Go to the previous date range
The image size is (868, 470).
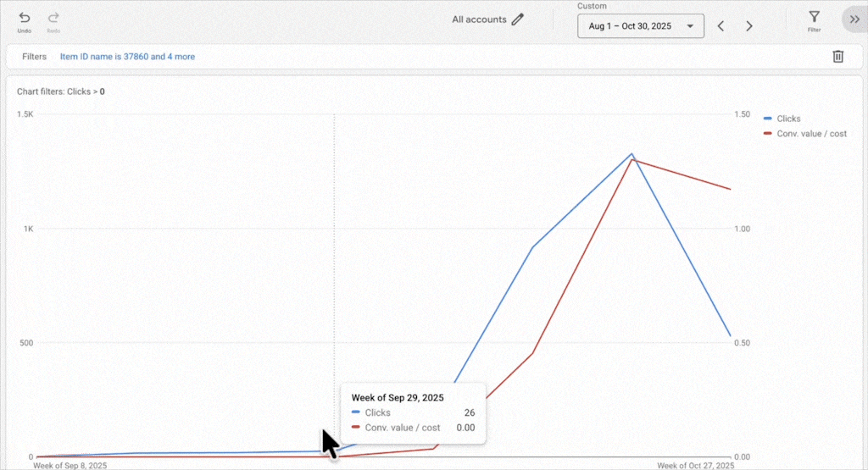pos(721,26)
